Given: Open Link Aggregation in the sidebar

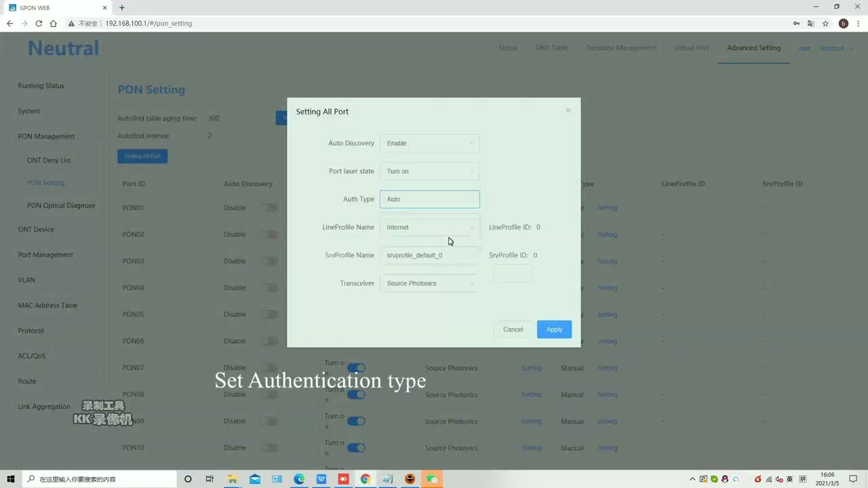Looking at the screenshot, I should click(x=44, y=407).
